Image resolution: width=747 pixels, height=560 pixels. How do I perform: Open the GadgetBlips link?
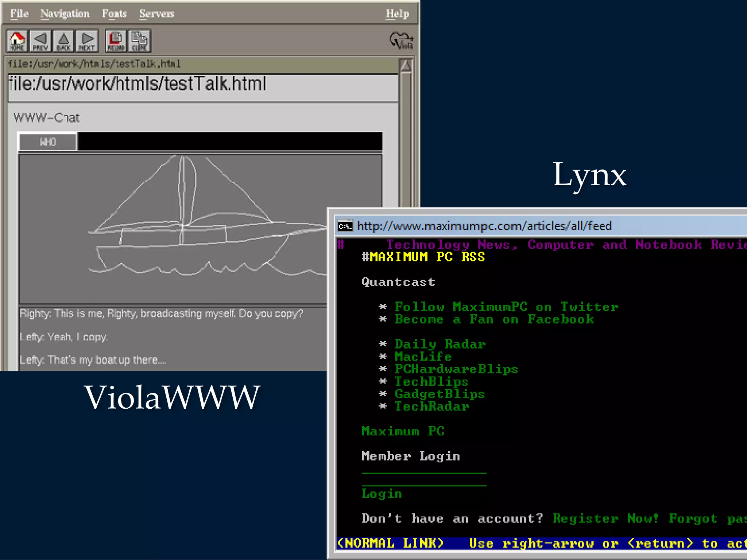[x=440, y=394]
